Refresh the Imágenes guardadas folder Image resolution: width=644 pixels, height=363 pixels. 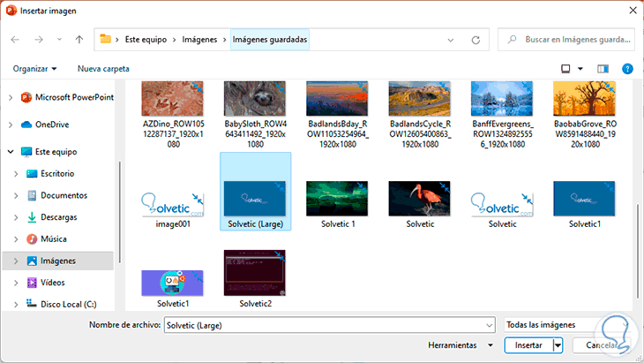[476, 40]
